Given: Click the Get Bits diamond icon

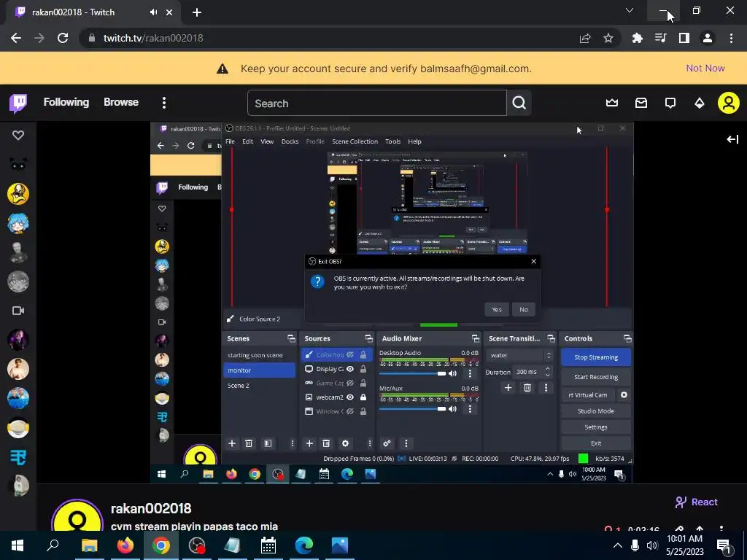Looking at the screenshot, I should tap(700, 103).
